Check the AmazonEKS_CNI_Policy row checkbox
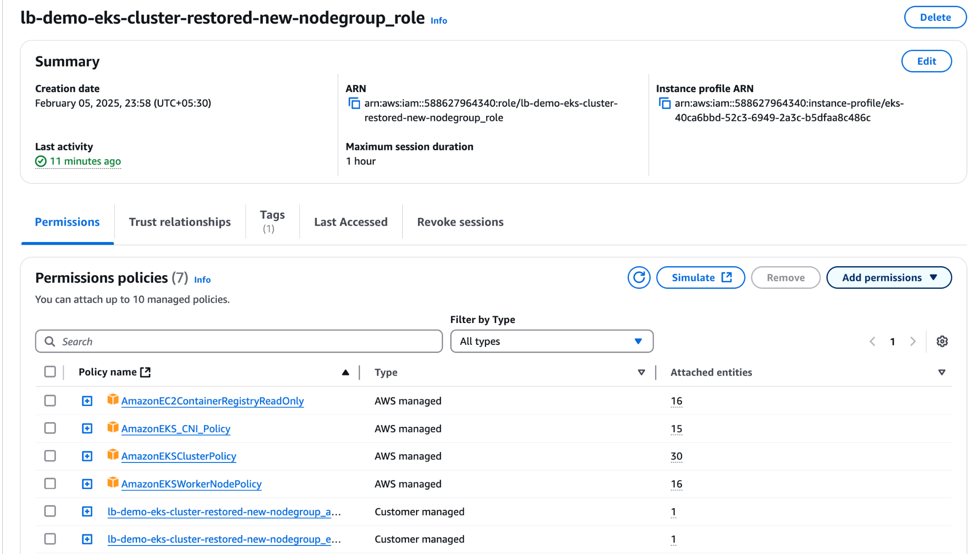Viewport: 980px width, 554px height. 50,428
